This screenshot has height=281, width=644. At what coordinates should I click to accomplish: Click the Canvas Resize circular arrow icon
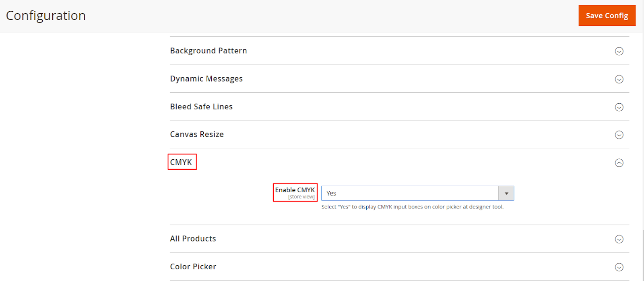(x=619, y=135)
